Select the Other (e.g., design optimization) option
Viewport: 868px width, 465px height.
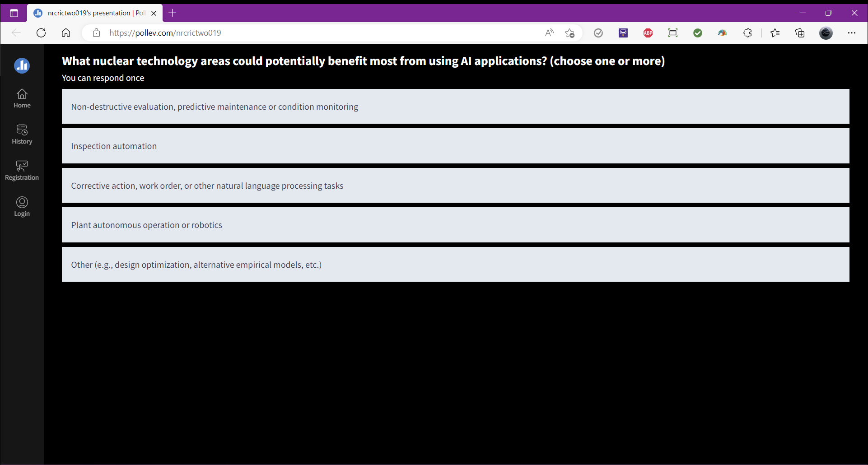tap(455, 265)
